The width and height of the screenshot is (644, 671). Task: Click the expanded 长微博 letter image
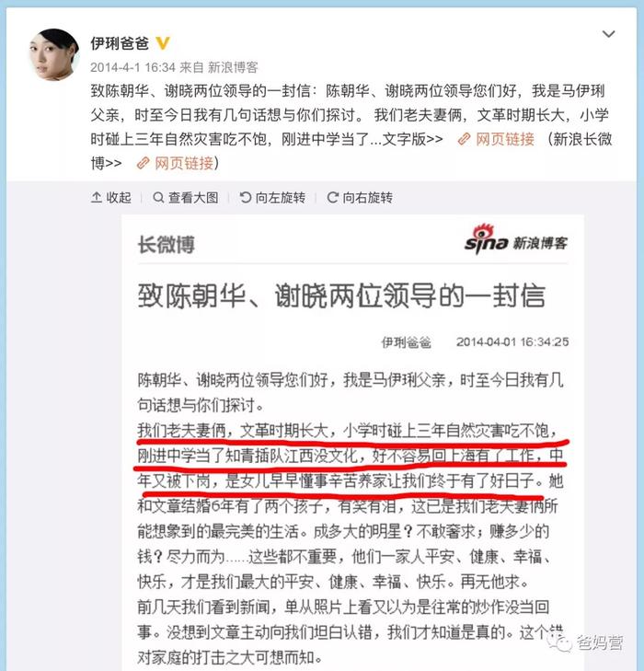coord(352,443)
